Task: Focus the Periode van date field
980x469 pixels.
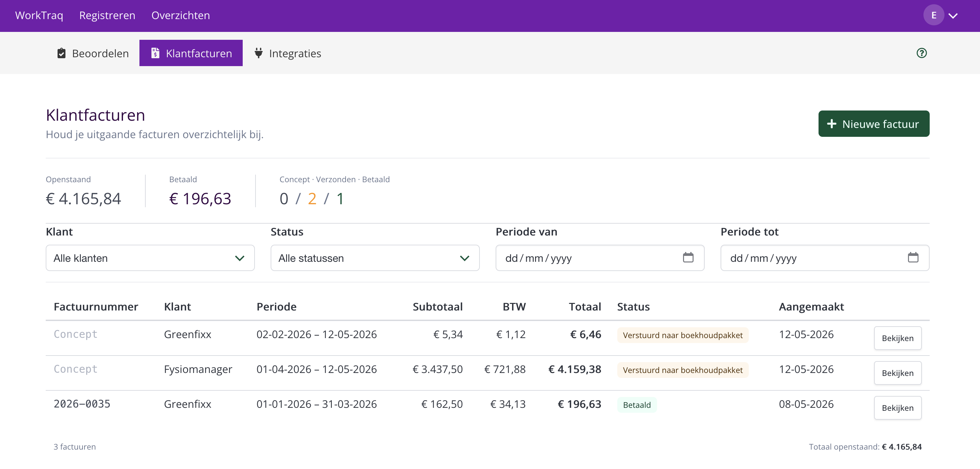Action: click(600, 258)
